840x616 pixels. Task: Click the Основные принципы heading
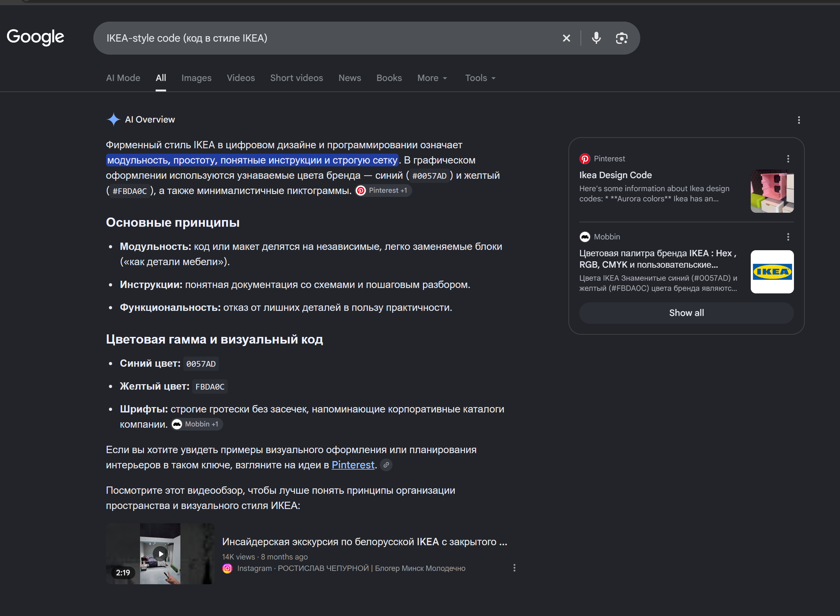coord(173,223)
